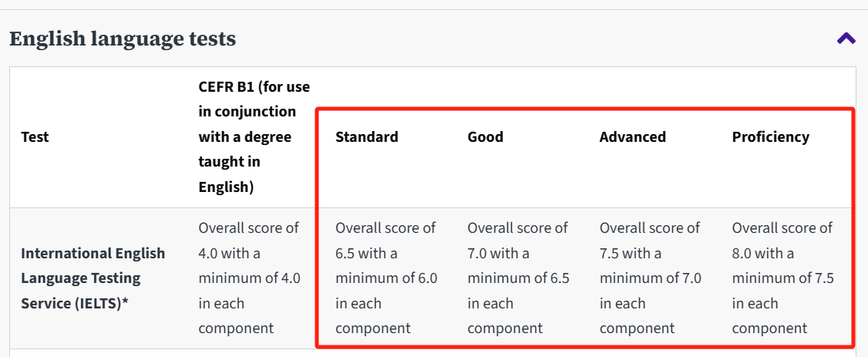868x357 pixels.
Task: Click the International English Language Testing Service label
Action: 93,278
